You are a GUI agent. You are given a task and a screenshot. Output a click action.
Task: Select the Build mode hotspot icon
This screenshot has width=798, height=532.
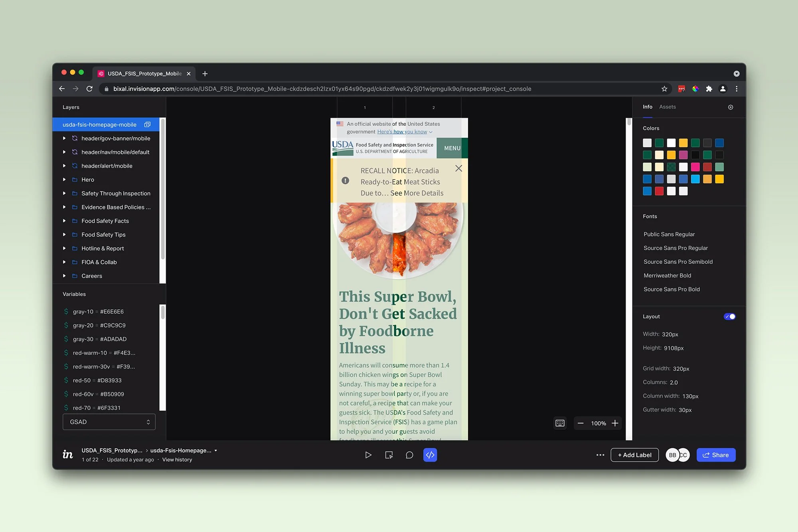(389, 455)
